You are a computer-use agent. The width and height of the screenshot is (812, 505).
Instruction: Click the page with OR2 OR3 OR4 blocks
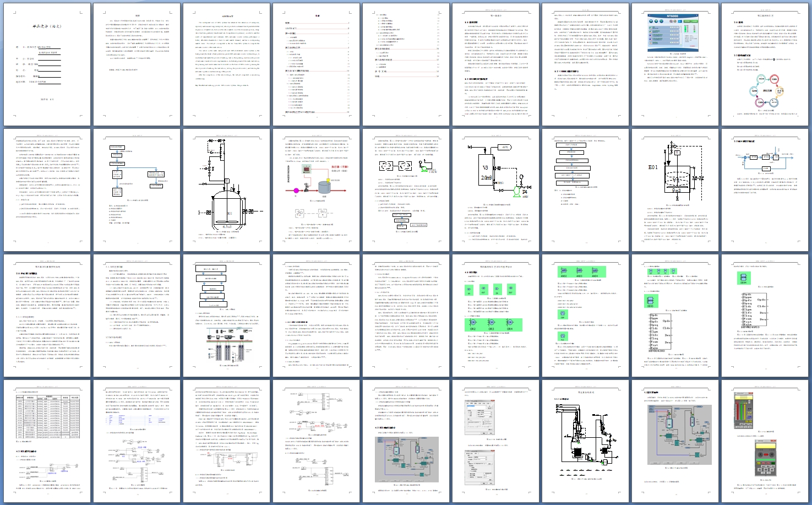click(x=496, y=316)
